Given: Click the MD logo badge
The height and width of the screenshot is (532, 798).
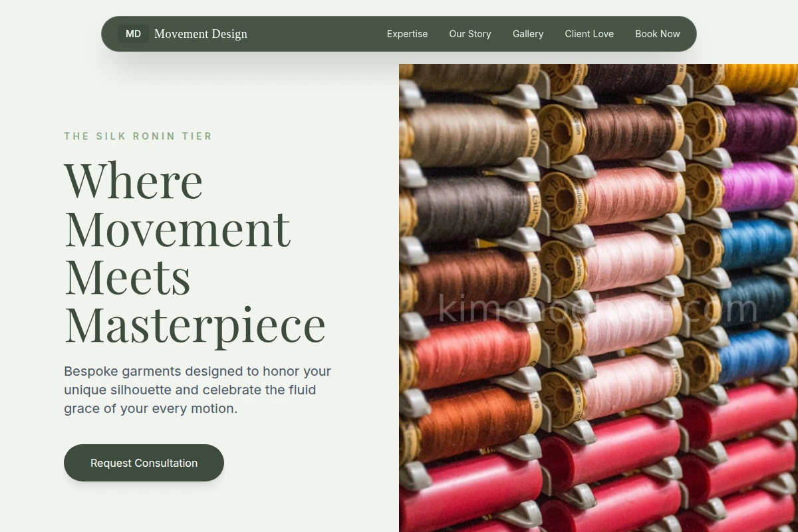Looking at the screenshot, I should click(133, 34).
